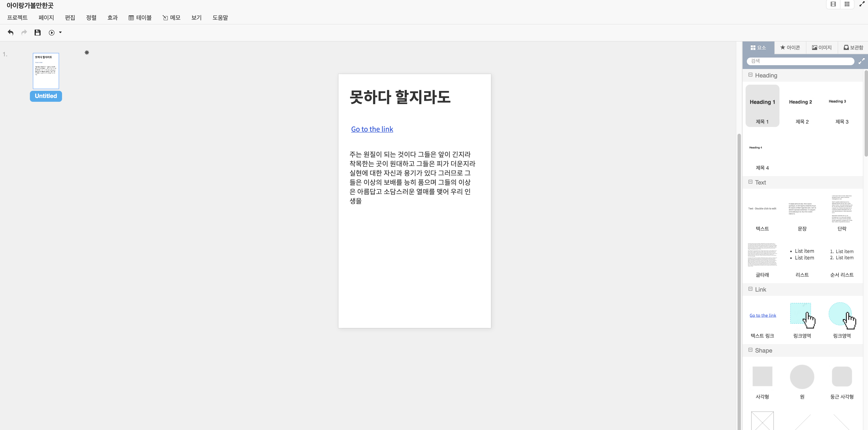Select the Untitled page thumbnail
Viewport: 868px width, 430px height.
coord(46,71)
